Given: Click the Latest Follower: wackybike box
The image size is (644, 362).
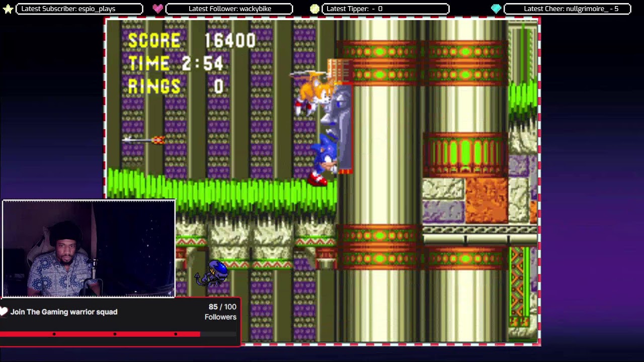Looking at the screenshot, I should 229,9.
